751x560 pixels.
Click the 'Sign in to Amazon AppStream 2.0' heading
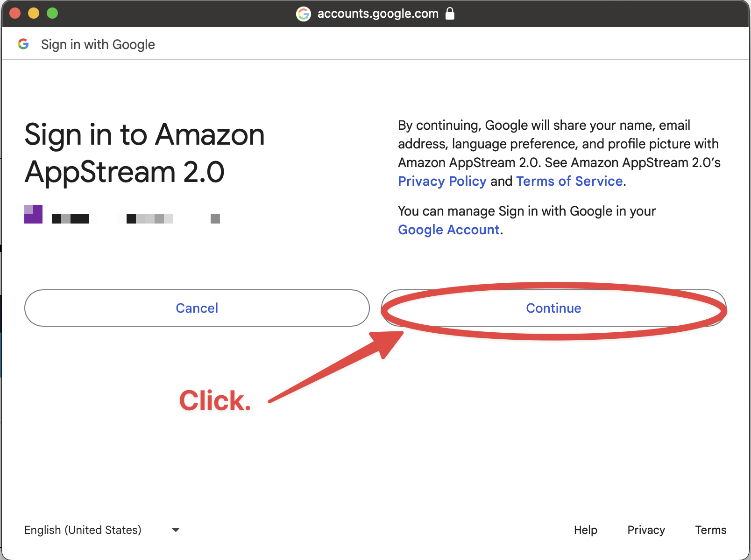click(x=144, y=153)
